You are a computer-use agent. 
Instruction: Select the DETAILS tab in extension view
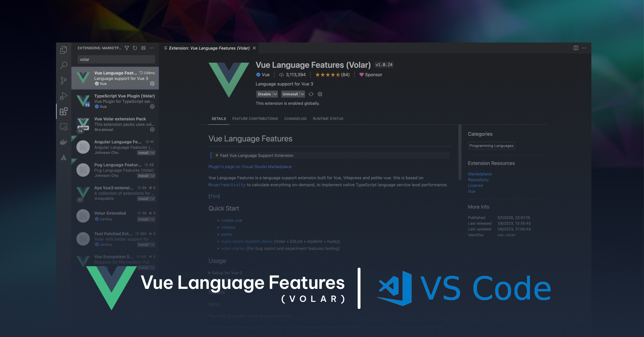[x=218, y=118]
